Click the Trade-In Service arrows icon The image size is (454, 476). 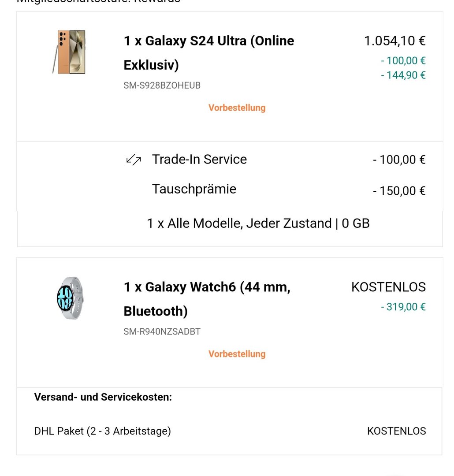(134, 160)
